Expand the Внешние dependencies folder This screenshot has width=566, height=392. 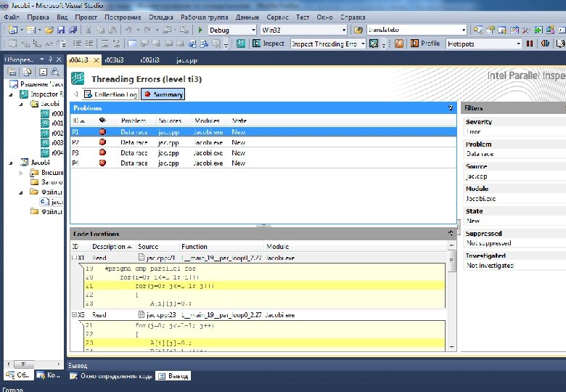[x=21, y=173]
